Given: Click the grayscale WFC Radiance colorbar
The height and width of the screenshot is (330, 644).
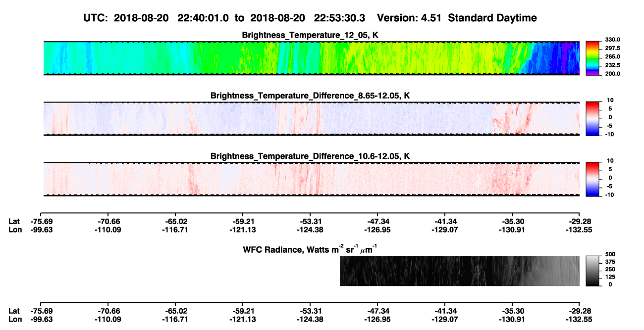Looking at the screenshot, I should point(593,271).
